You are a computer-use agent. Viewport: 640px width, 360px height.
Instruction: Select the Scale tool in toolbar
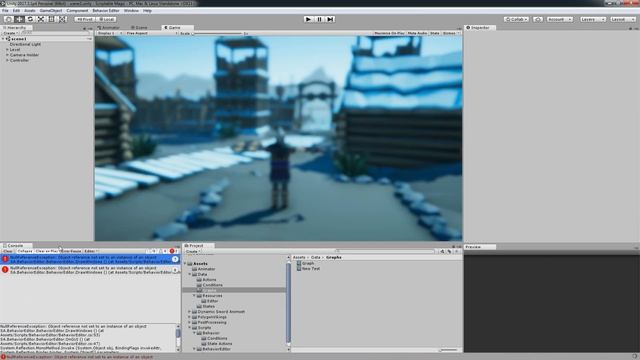pos(41,19)
